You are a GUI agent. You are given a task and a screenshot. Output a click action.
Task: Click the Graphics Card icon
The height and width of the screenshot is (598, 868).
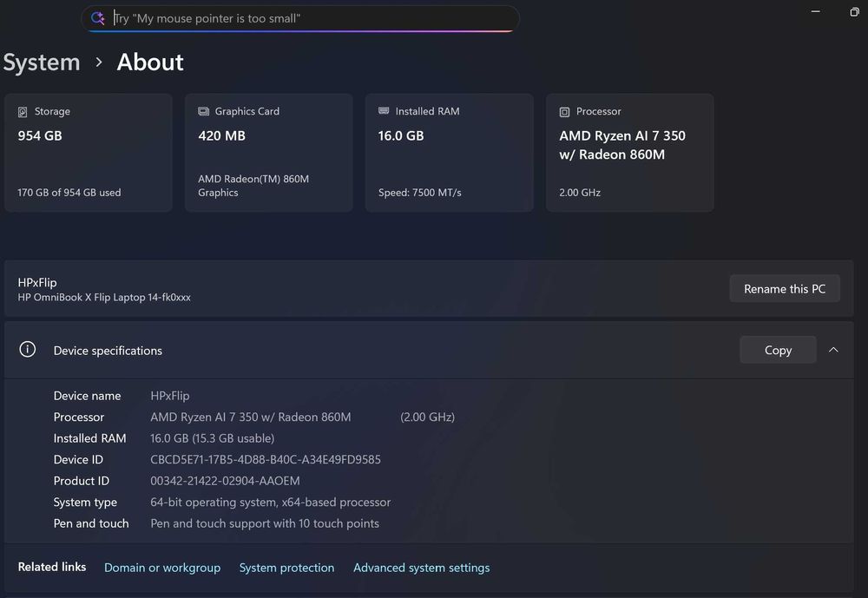pyautogui.click(x=203, y=111)
